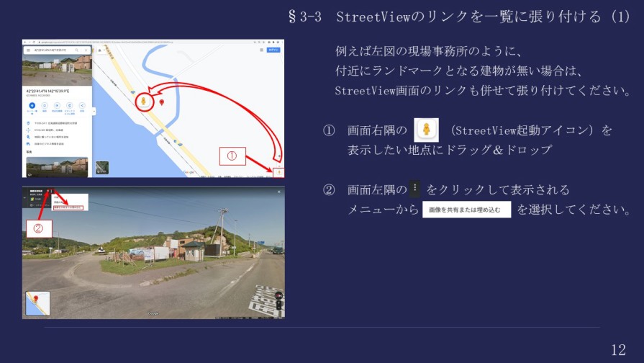Click the mini map thumbnail in Street View
This screenshot has height=363, width=644.
pyautogui.click(x=37, y=304)
